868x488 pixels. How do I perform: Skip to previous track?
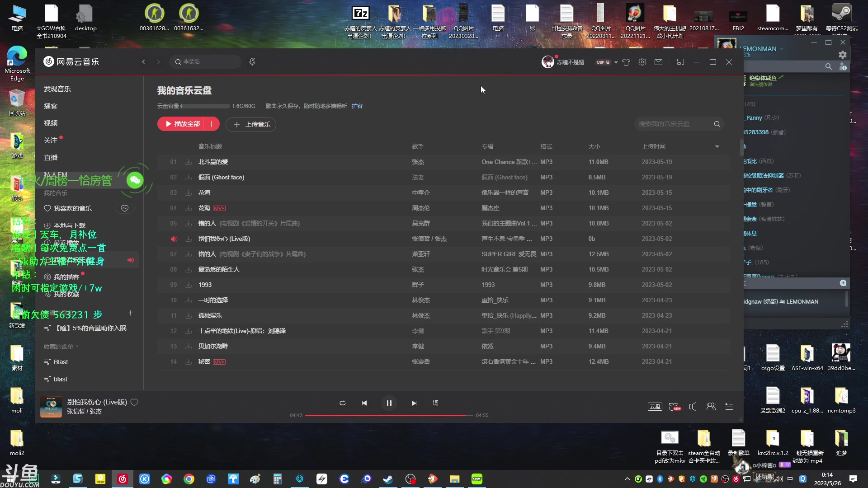pyautogui.click(x=364, y=403)
